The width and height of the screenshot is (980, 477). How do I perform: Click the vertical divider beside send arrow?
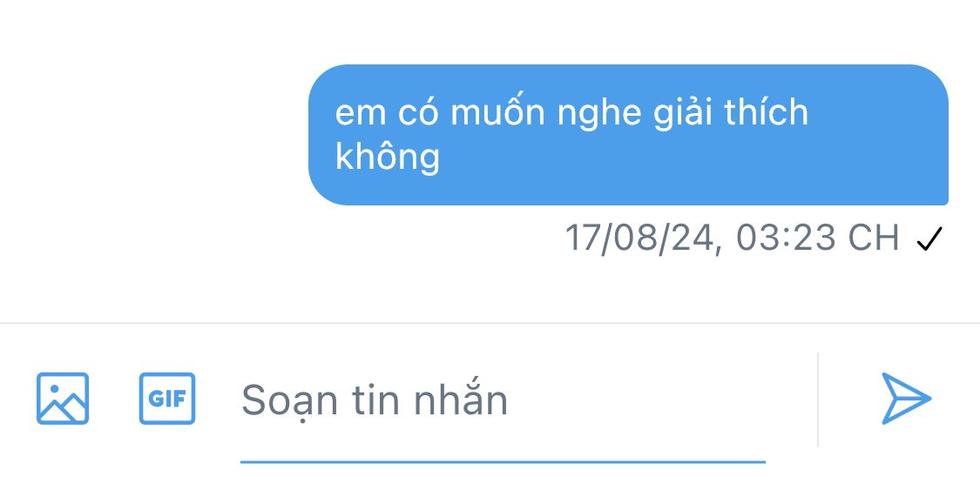(x=817, y=400)
